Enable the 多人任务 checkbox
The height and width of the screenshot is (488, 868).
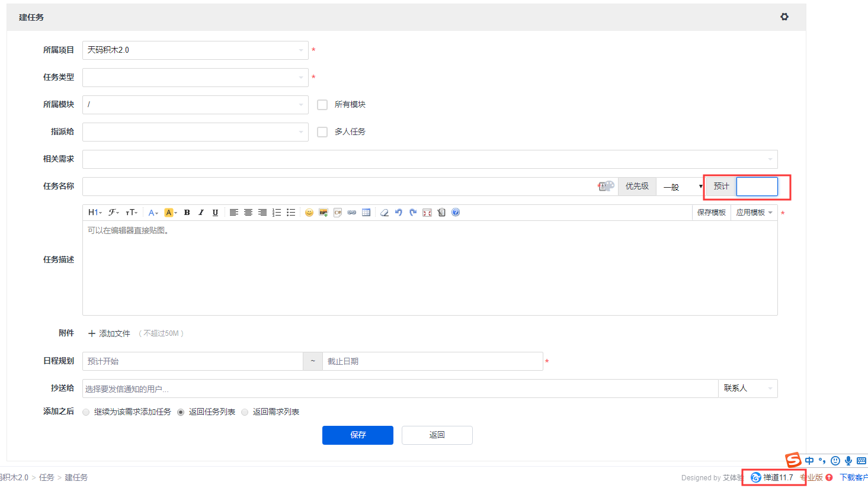click(x=322, y=132)
